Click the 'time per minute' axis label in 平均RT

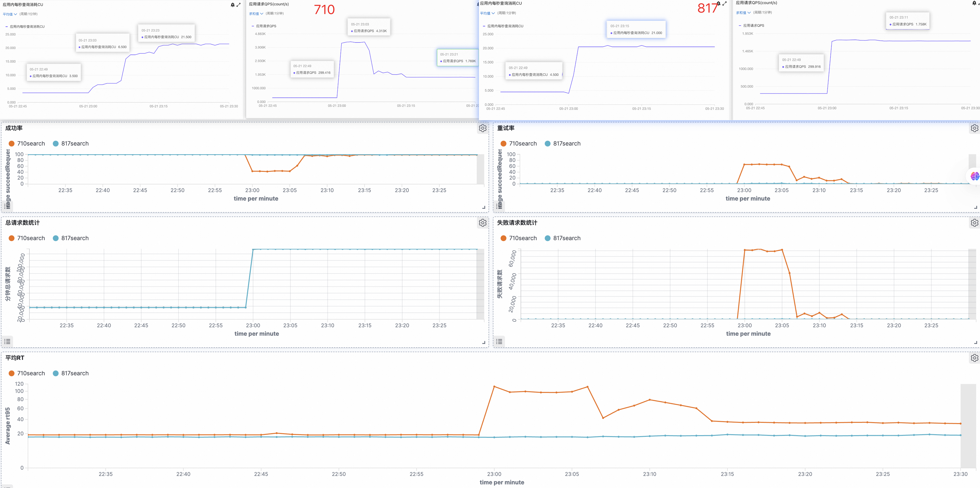[x=502, y=482]
